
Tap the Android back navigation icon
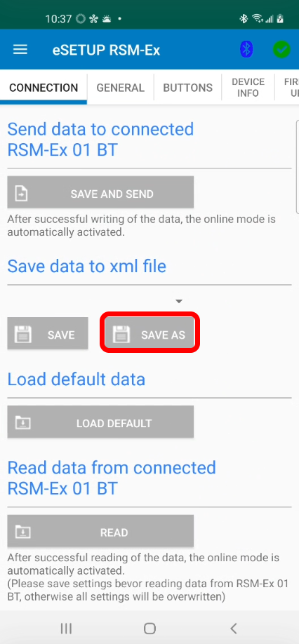(233, 628)
